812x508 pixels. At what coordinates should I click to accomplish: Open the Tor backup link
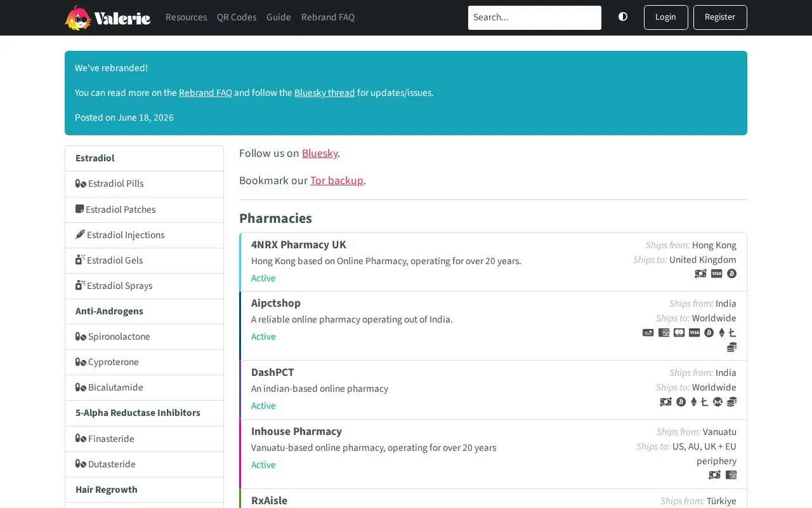click(337, 180)
